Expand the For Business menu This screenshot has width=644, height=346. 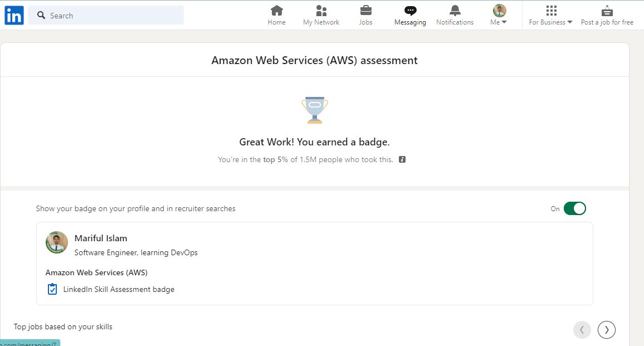tap(550, 15)
